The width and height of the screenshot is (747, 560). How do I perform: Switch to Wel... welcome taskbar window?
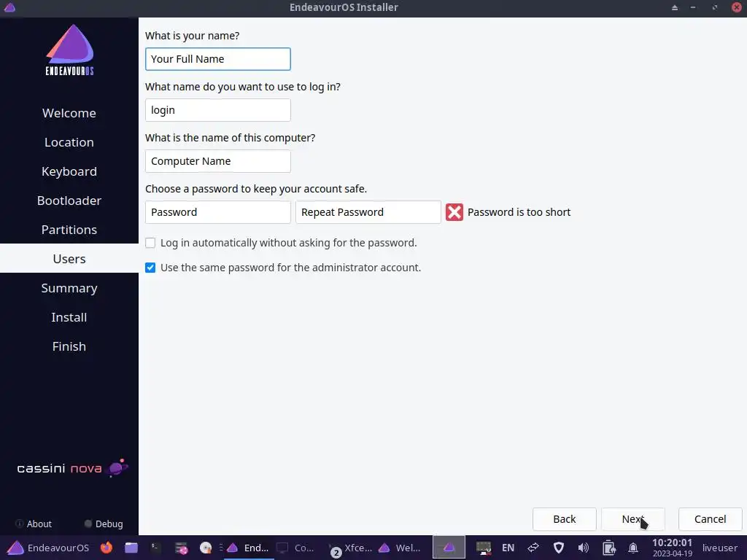coord(400,548)
